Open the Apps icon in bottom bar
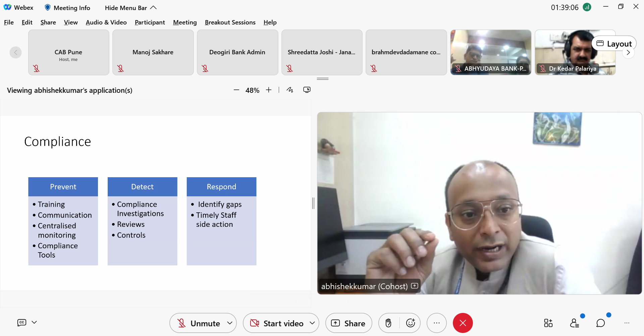 [x=548, y=323]
